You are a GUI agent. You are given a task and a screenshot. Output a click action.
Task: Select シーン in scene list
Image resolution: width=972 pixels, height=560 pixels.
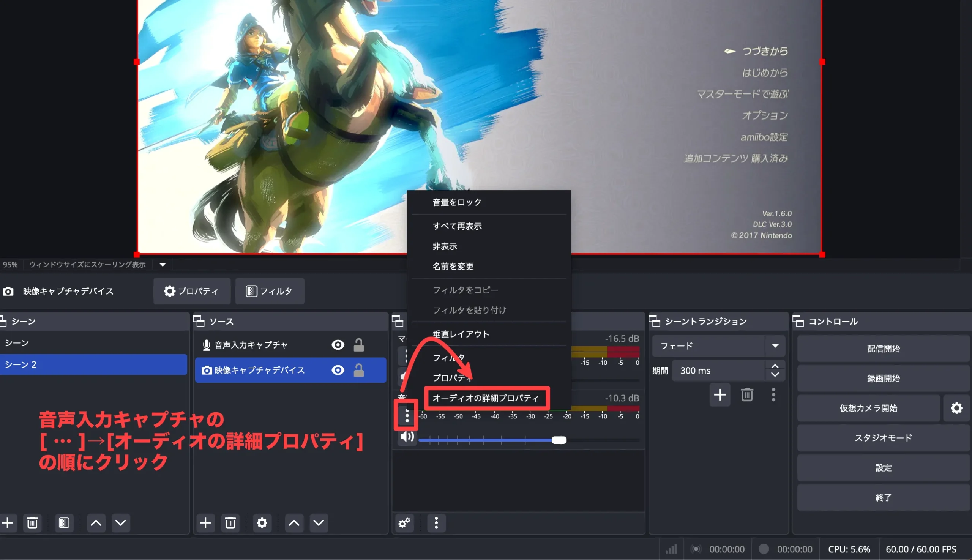pyautogui.click(x=93, y=343)
